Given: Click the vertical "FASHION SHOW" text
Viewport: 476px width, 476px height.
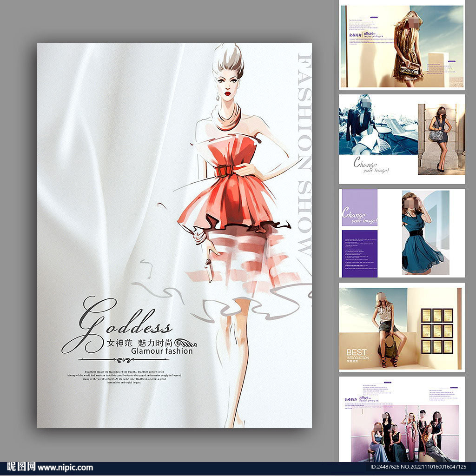Looking at the screenshot, I should (304, 155).
